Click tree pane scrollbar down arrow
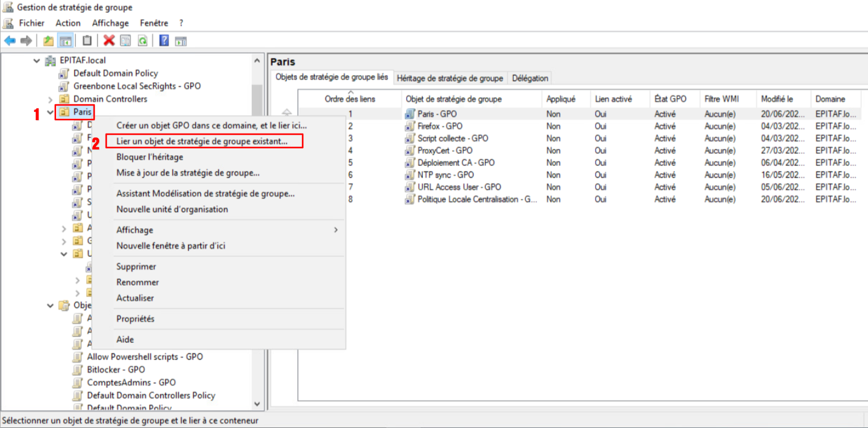The height and width of the screenshot is (428, 868). [258, 404]
